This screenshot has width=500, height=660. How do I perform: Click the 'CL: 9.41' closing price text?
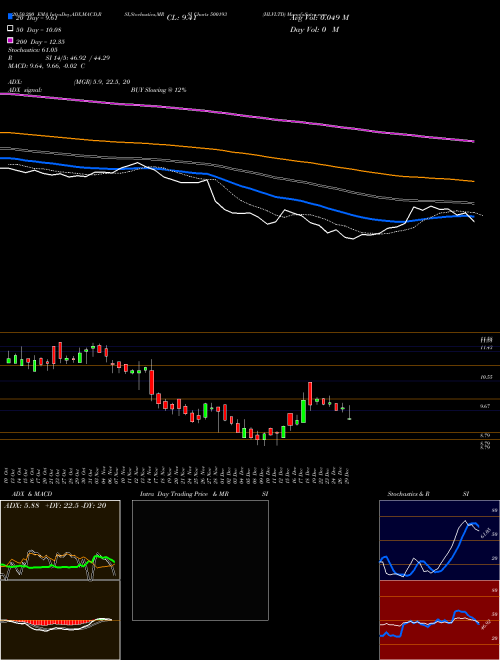(181, 18)
